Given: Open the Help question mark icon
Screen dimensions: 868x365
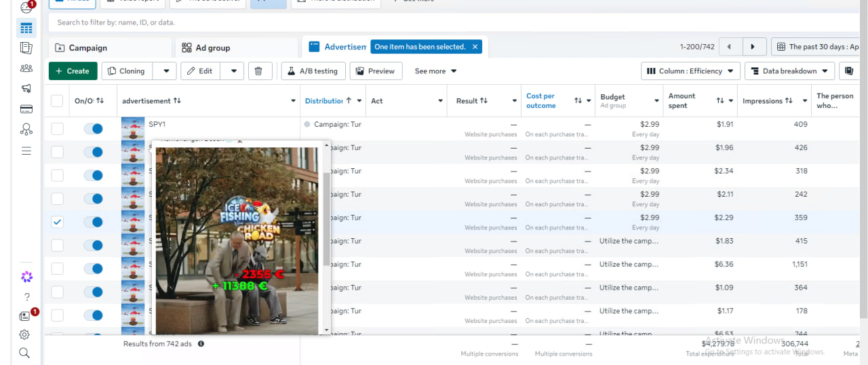Looking at the screenshot, I should coord(26,296).
